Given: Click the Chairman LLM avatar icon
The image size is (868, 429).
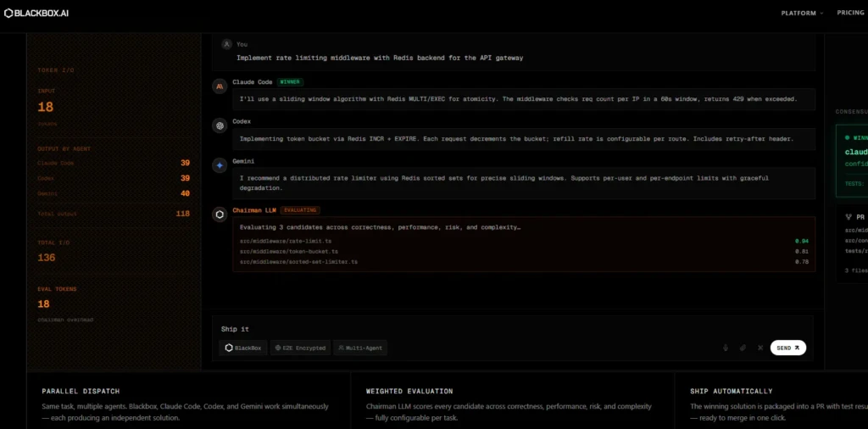Looking at the screenshot, I should (x=220, y=214).
